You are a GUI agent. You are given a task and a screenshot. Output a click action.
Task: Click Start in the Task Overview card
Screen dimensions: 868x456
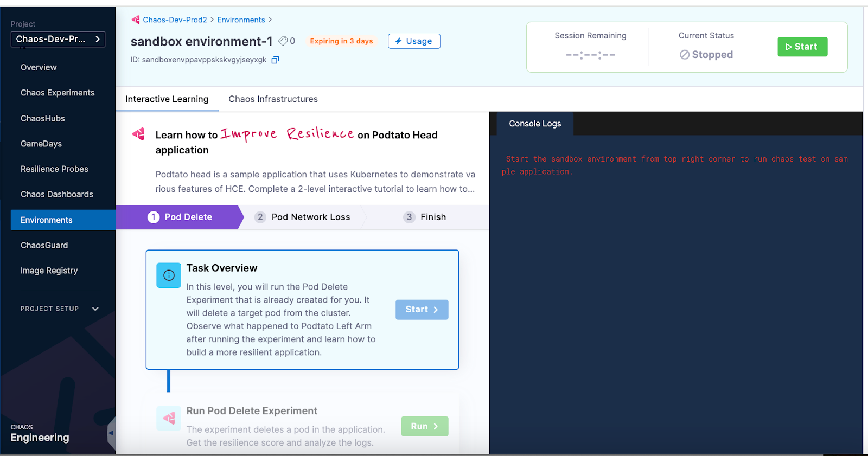point(422,310)
